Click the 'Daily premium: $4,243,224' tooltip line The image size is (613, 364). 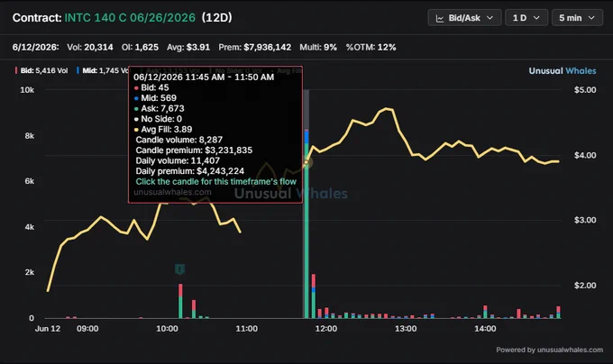[189, 171]
